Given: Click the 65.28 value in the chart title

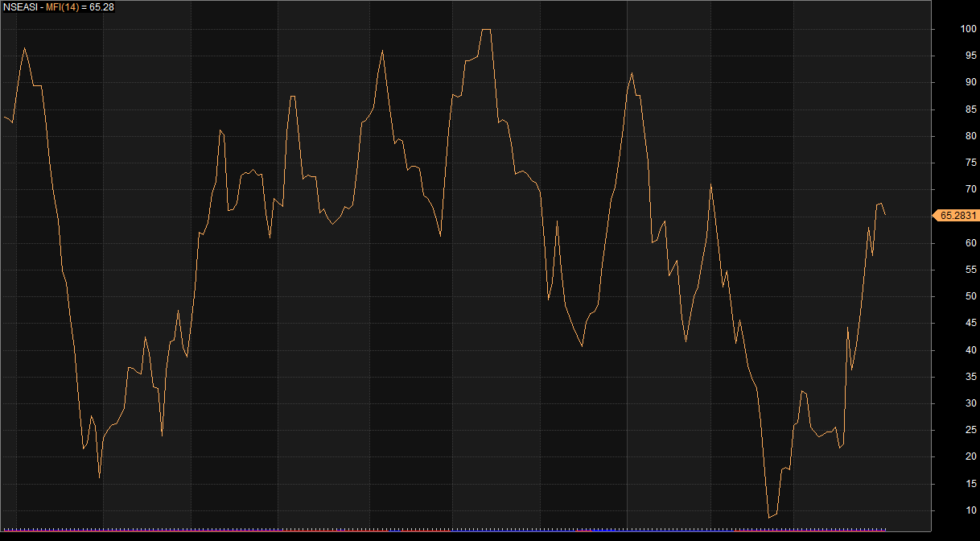Looking at the screenshot, I should pyautogui.click(x=101, y=6).
